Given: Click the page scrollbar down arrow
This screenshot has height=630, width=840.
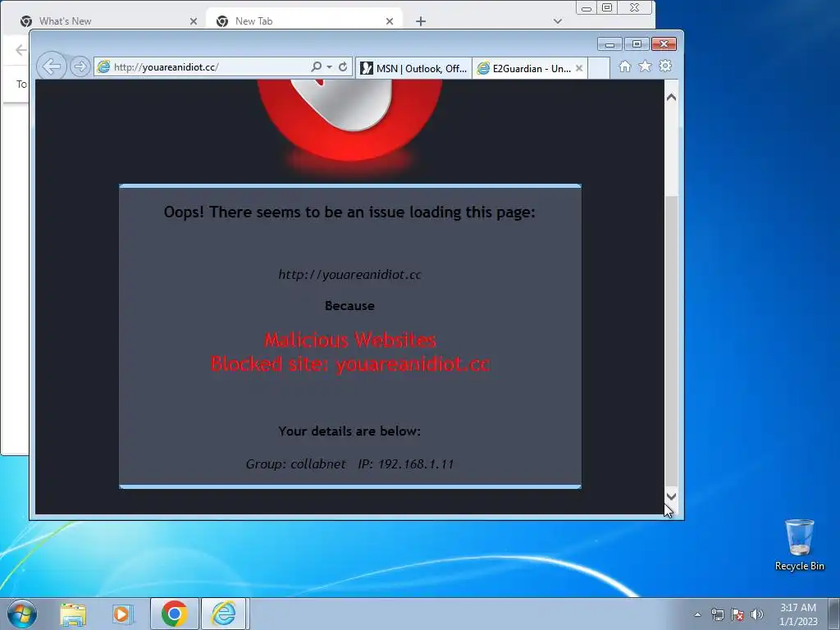Looking at the screenshot, I should pos(671,496).
